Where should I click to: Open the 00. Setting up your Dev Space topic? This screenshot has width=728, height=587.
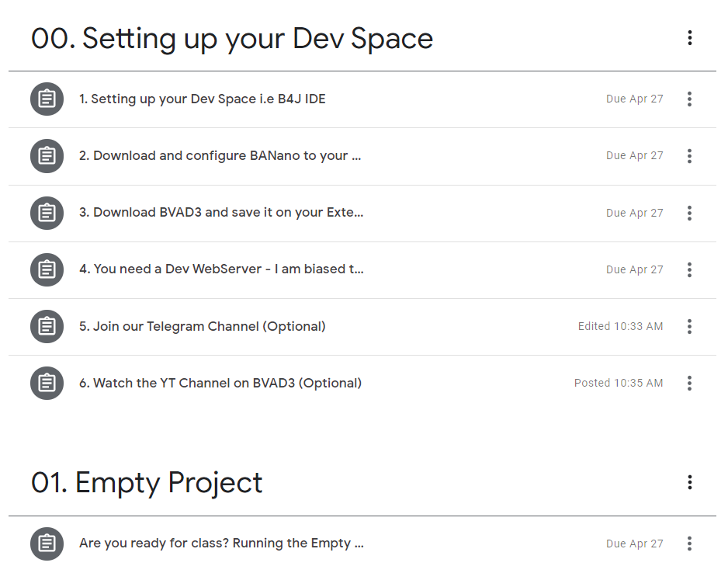[x=232, y=38]
